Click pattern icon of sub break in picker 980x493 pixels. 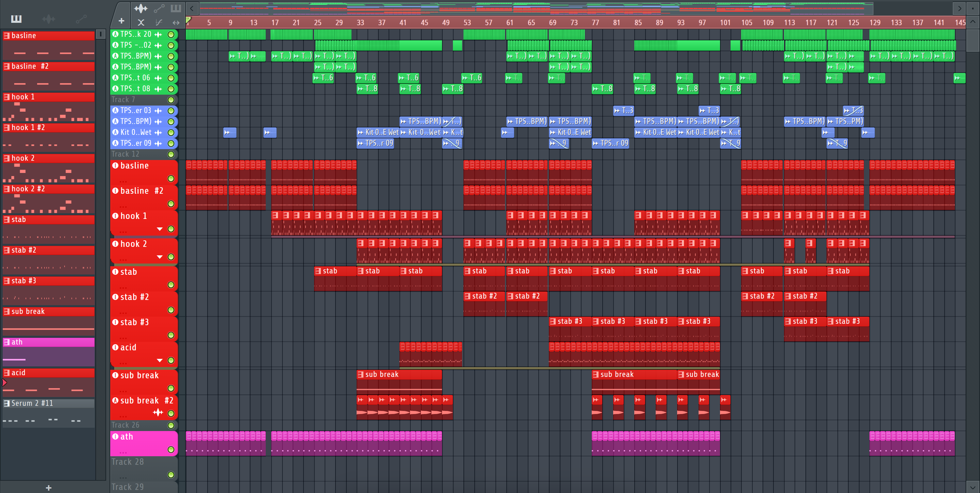[x=7, y=312]
